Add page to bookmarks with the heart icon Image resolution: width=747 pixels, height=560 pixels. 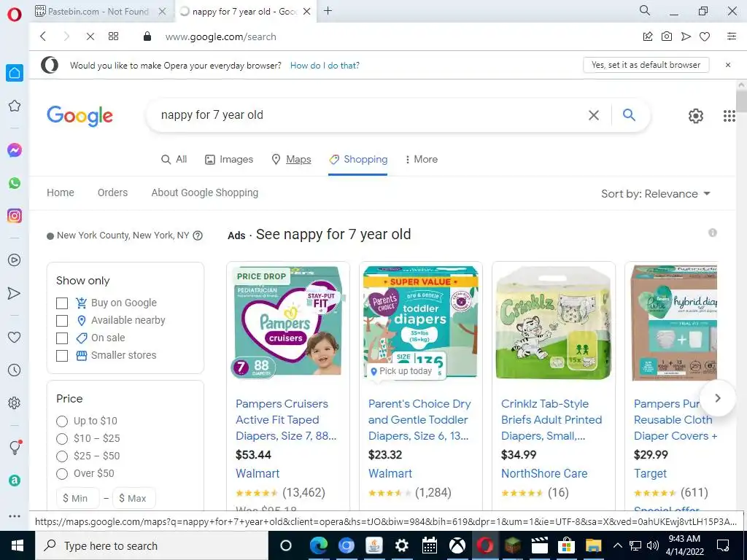tap(705, 36)
